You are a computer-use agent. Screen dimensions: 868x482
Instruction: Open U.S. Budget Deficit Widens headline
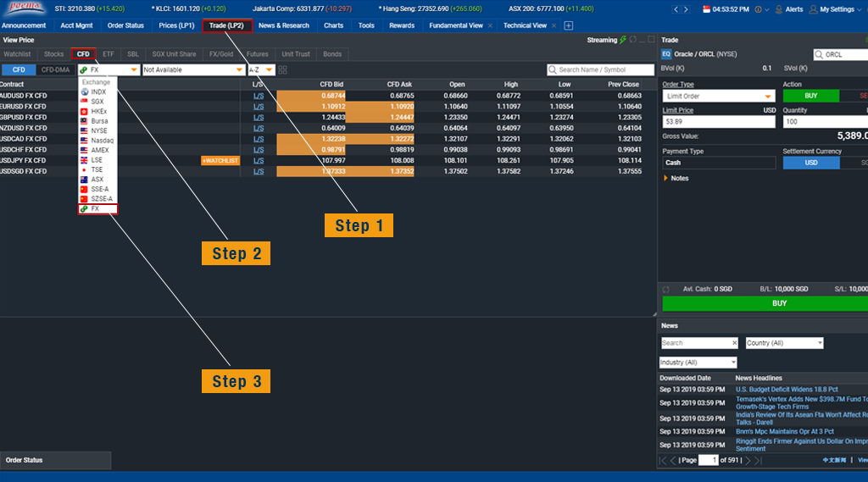click(787, 390)
